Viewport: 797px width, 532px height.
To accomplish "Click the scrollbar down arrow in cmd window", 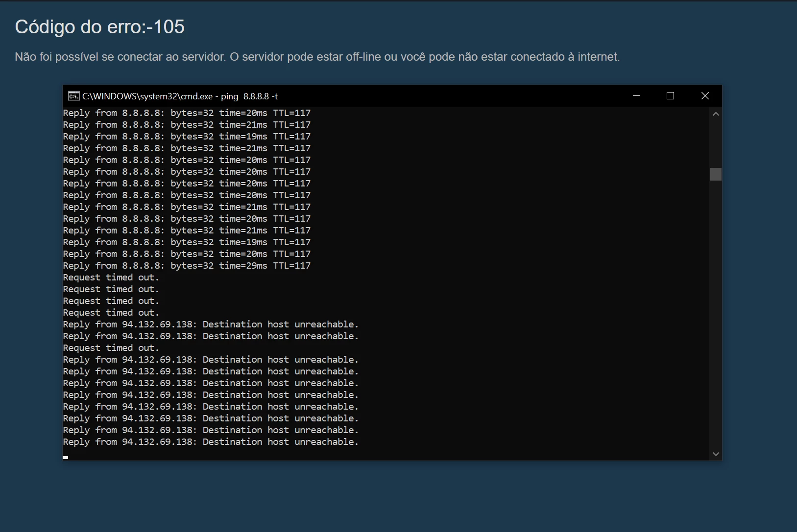I will [x=716, y=454].
